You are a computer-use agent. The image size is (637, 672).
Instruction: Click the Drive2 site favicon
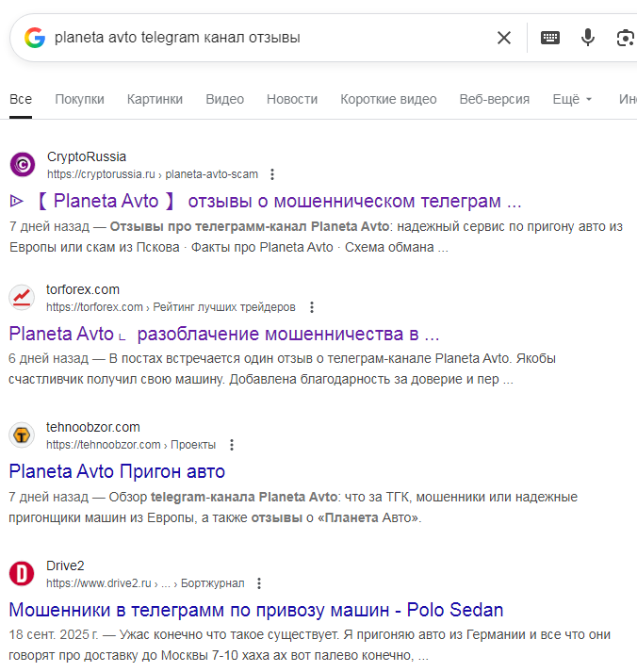pyautogui.click(x=23, y=573)
